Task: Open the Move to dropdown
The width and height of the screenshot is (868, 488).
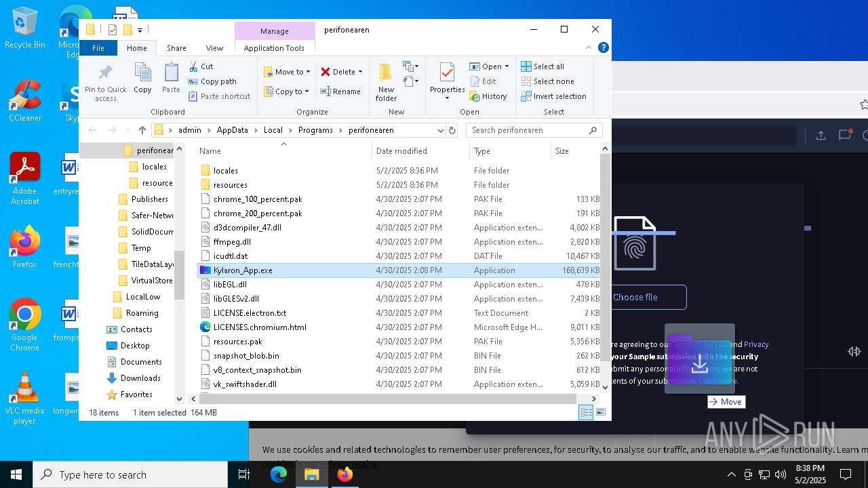Action: [287, 72]
